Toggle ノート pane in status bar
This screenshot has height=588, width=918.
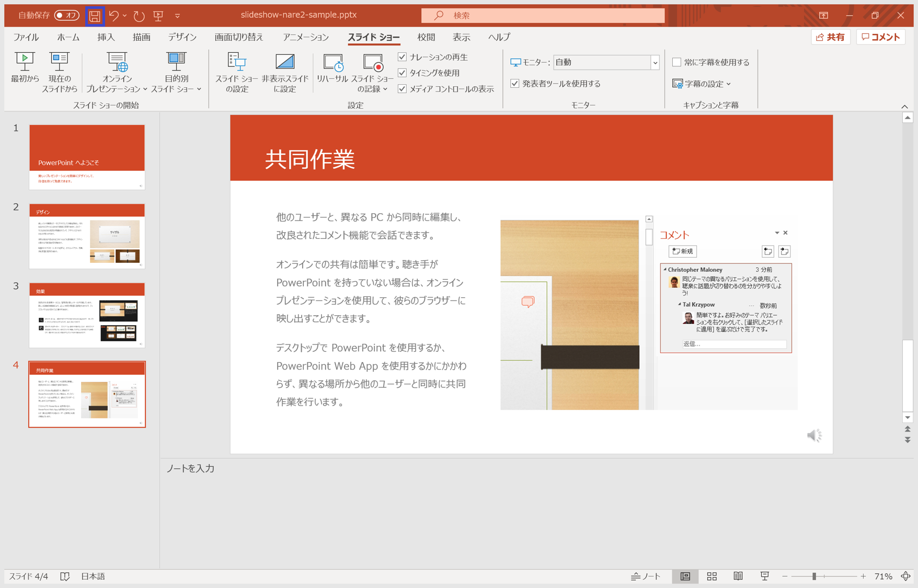[x=646, y=576]
